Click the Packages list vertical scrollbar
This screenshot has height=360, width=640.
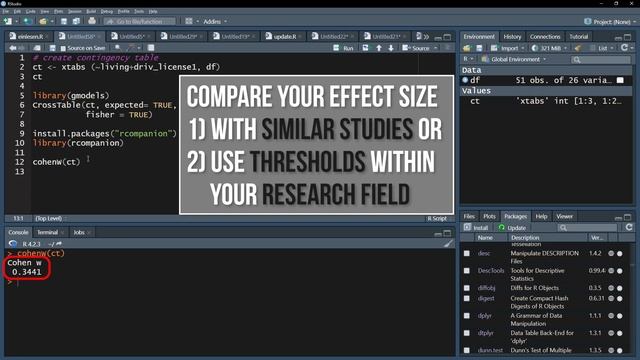click(633, 298)
